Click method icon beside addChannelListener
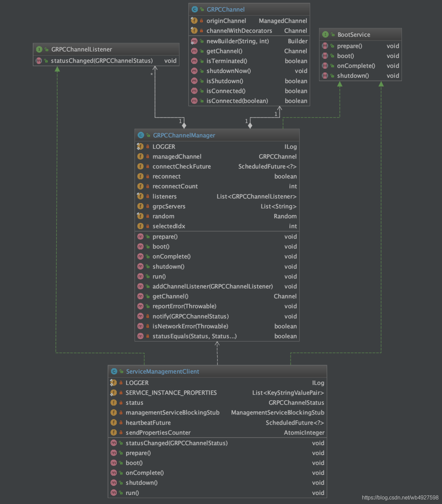Image resolution: width=442 pixels, height=504 pixels. click(x=140, y=287)
